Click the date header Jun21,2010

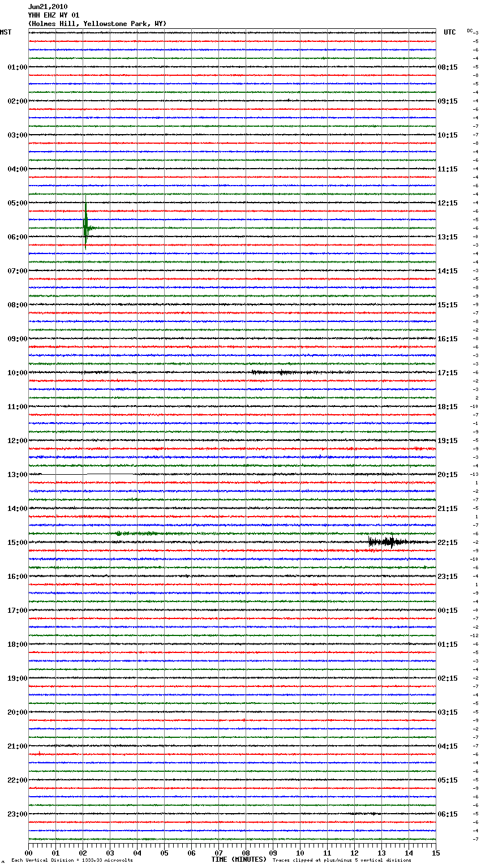tap(48, 7)
